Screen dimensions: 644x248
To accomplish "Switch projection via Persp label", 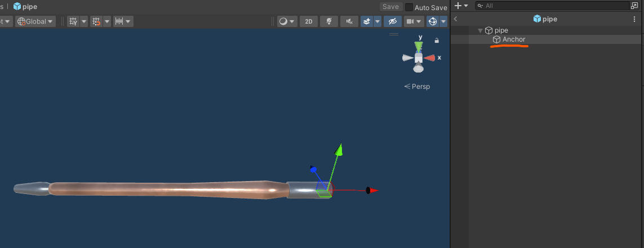I will [x=418, y=87].
